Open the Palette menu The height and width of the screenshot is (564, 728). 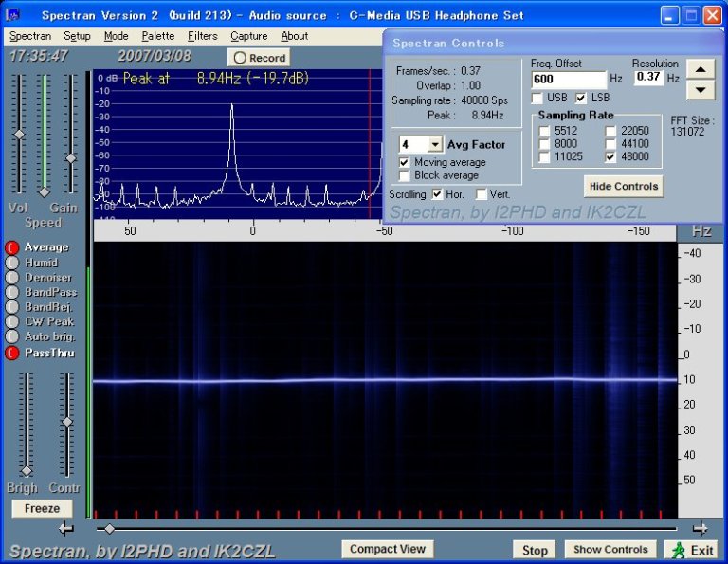tap(158, 36)
